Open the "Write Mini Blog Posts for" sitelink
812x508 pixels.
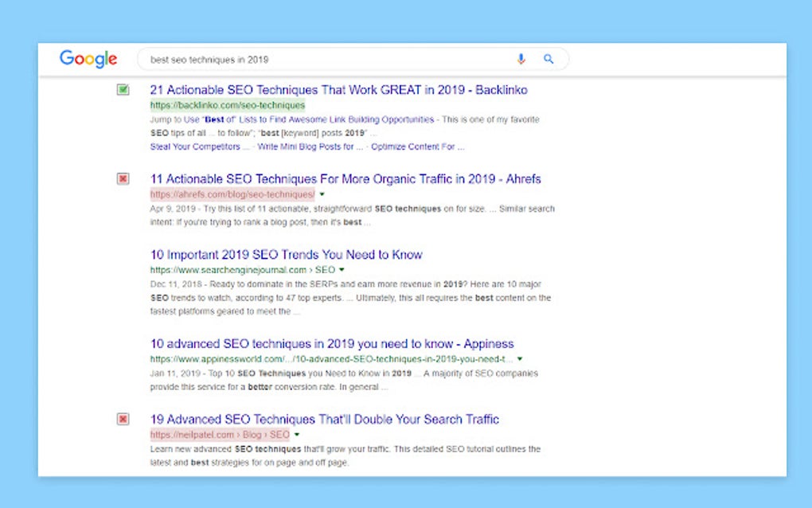(x=310, y=147)
